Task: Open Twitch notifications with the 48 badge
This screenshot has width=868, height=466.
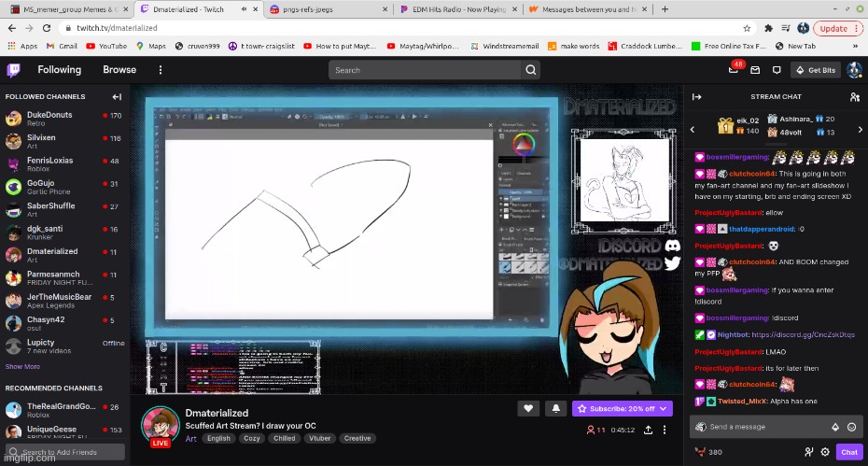Action: point(734,69)
